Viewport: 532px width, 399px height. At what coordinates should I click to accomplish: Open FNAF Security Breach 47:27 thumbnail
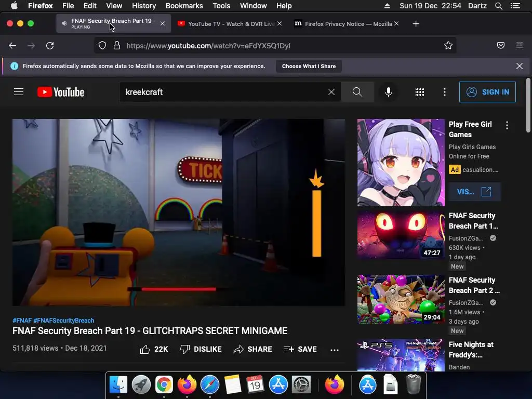pyautogui.click(x=401, y=235)
